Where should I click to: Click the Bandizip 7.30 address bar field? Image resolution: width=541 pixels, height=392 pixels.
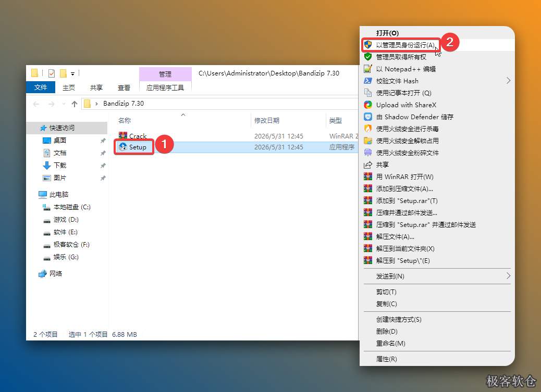(220, 104)
